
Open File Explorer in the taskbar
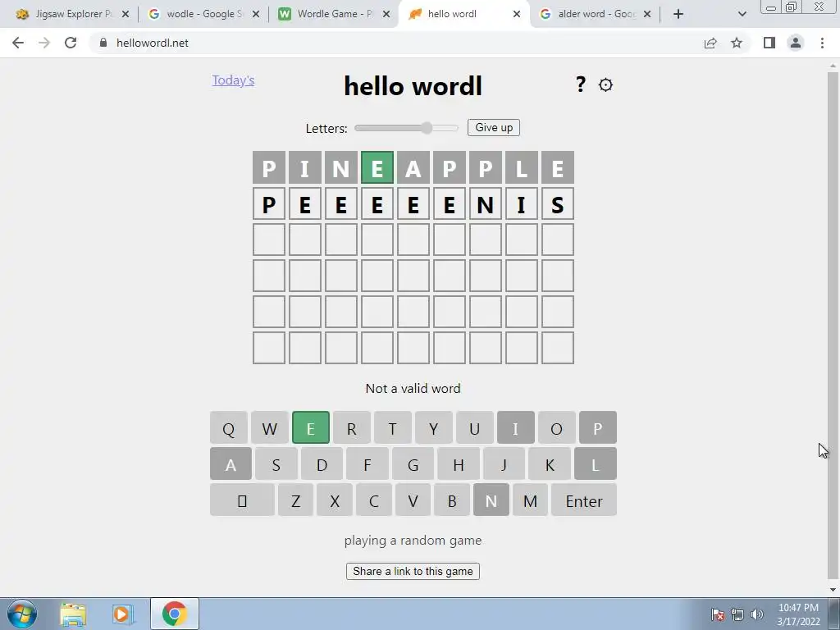(x=73, y=614)
